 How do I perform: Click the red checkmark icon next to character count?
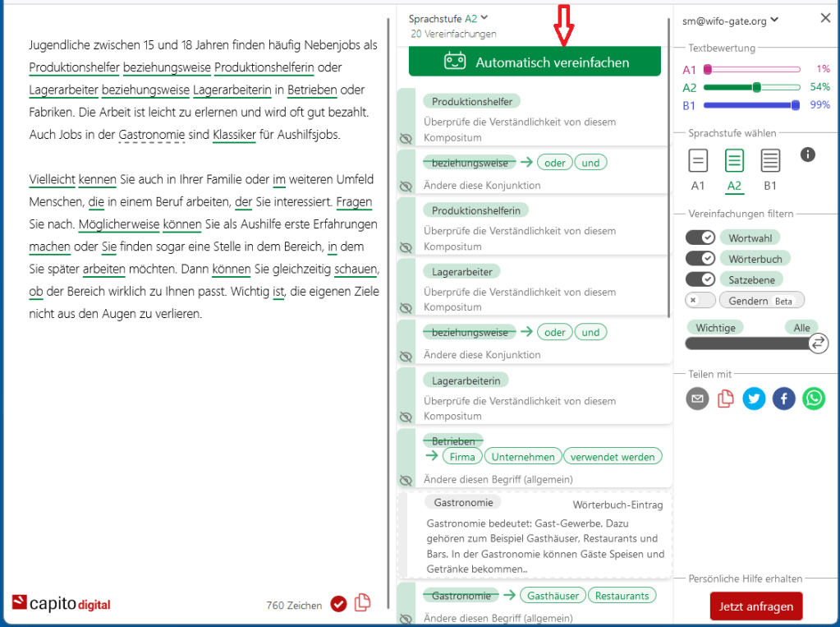pos(338,604)
